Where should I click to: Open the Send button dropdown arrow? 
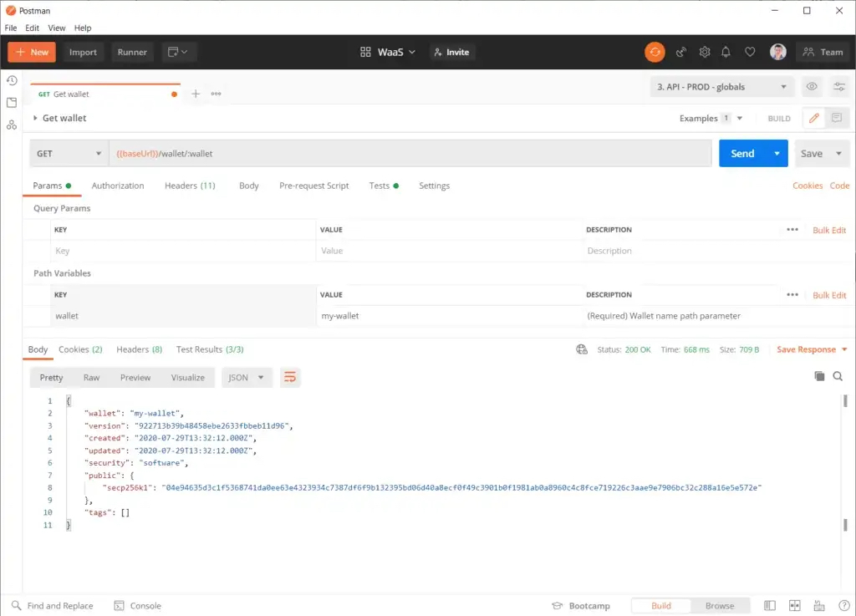coord(777,153)
